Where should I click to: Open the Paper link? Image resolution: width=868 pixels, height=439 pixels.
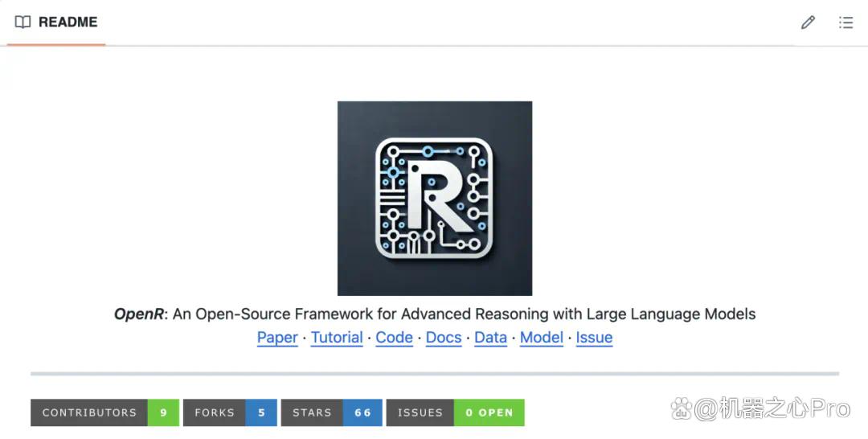277,337
